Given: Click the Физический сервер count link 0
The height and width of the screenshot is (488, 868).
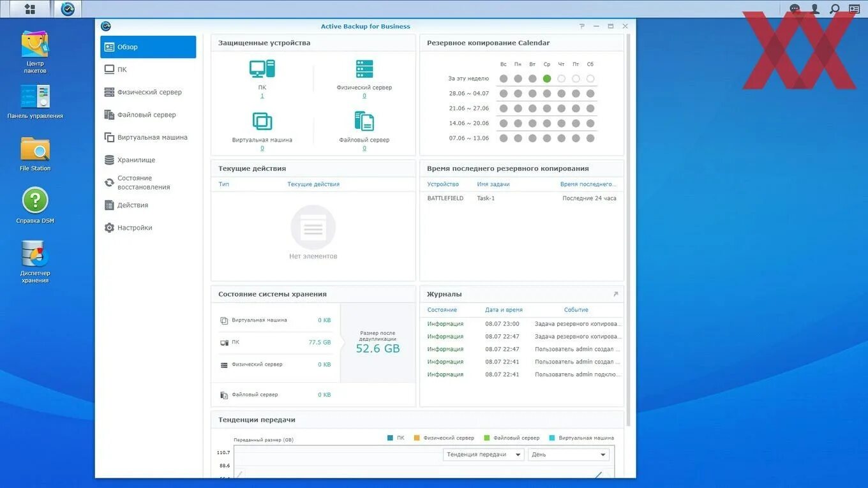Looking at the screenshot, I should [x=364, y=96].
